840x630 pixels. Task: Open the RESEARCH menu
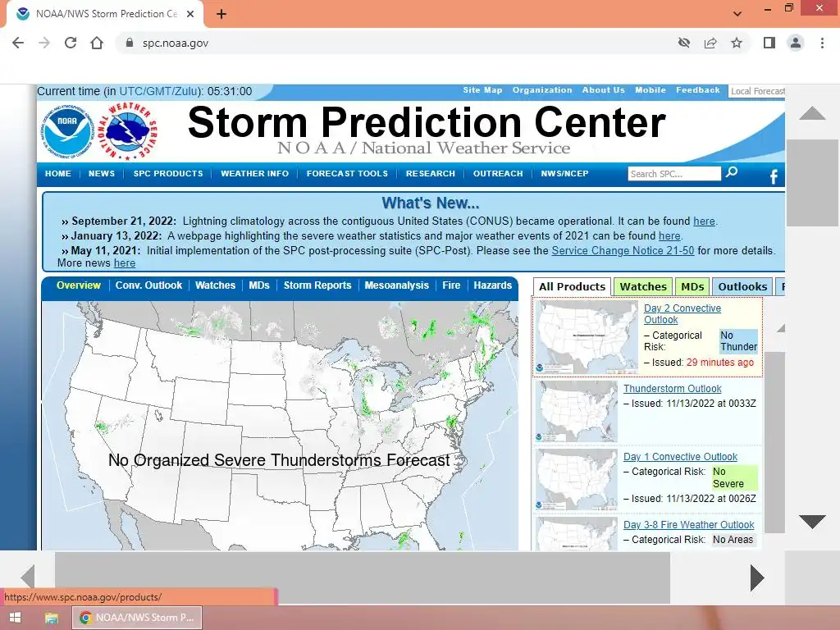coord(430,174)
